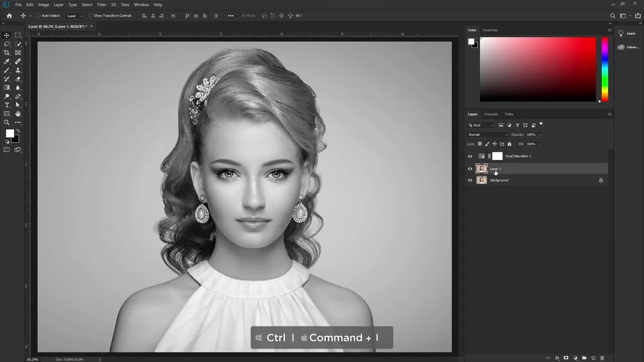Screen dimensions: 644x362
Task: Open the Layers panel flyout menu
Action: pos(610,114)
